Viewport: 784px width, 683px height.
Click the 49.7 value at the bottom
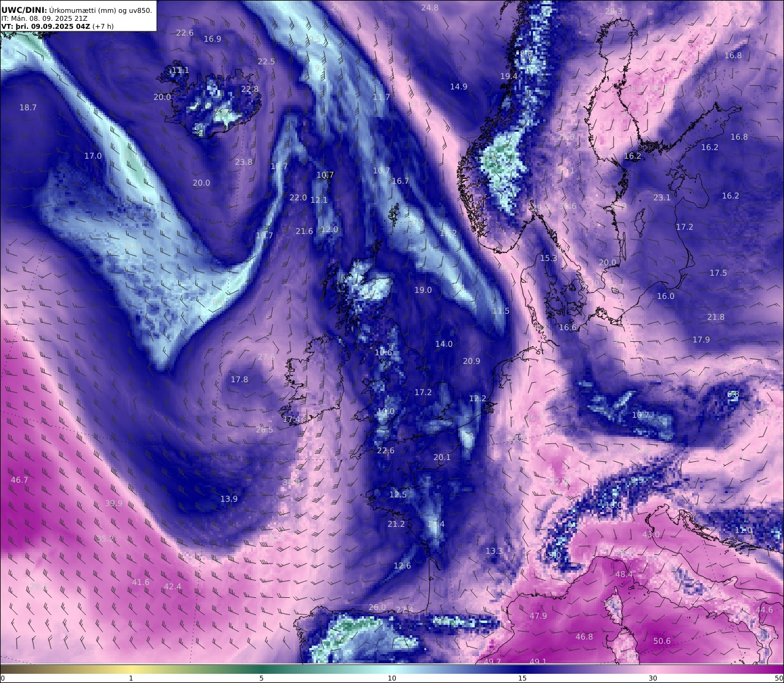[492, 662]
